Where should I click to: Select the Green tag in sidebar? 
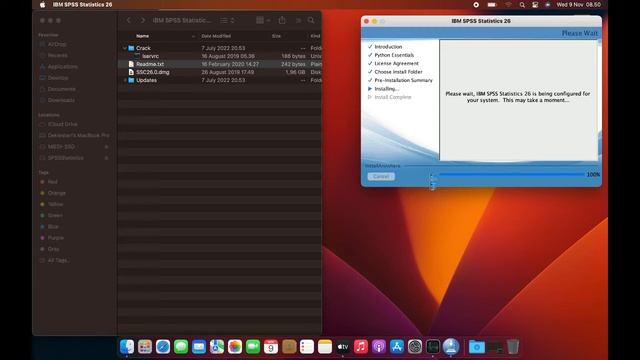click(55, 215)
